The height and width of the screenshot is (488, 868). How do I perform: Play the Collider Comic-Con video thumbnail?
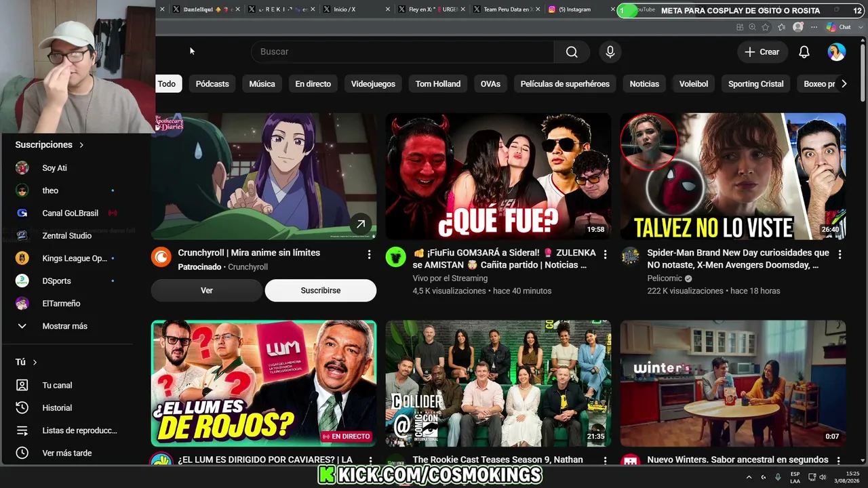(498, 384)
